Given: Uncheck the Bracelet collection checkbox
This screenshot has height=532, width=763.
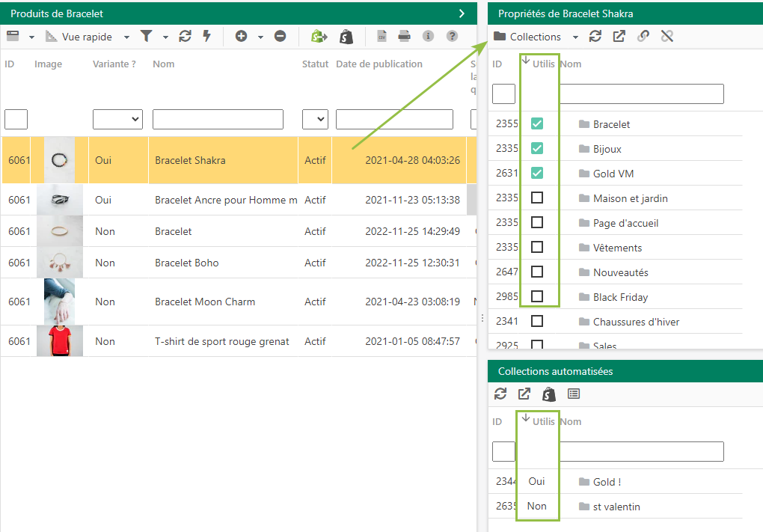Looking at the screenshot, I should pos(537,123).
